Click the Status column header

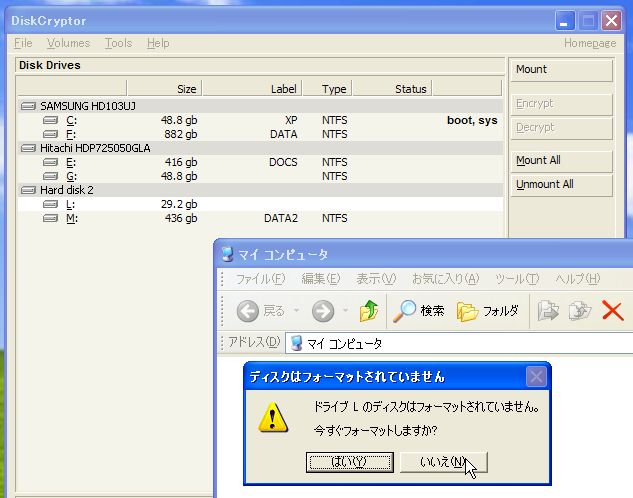pyautogui.click(x=392, y=88)
